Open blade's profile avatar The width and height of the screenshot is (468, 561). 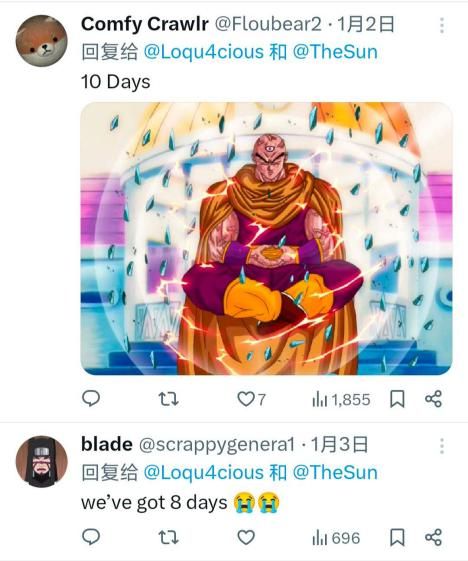coord(42,462)
